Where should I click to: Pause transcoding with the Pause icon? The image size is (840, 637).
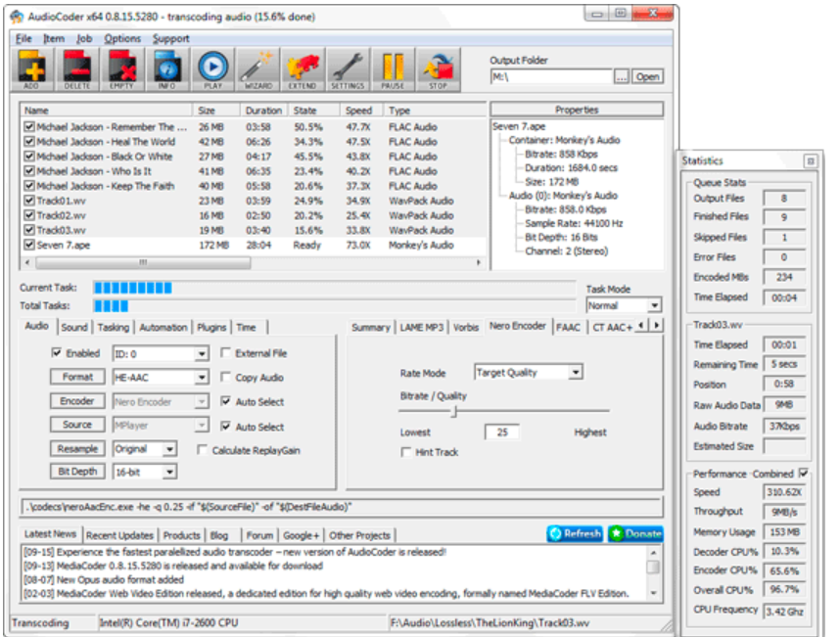pyautogui.click(x=393, y=70)
